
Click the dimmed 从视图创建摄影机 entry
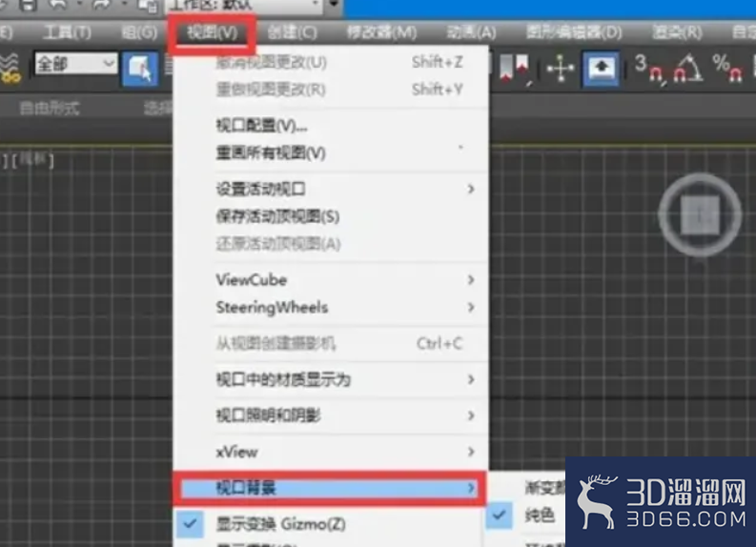331,344
